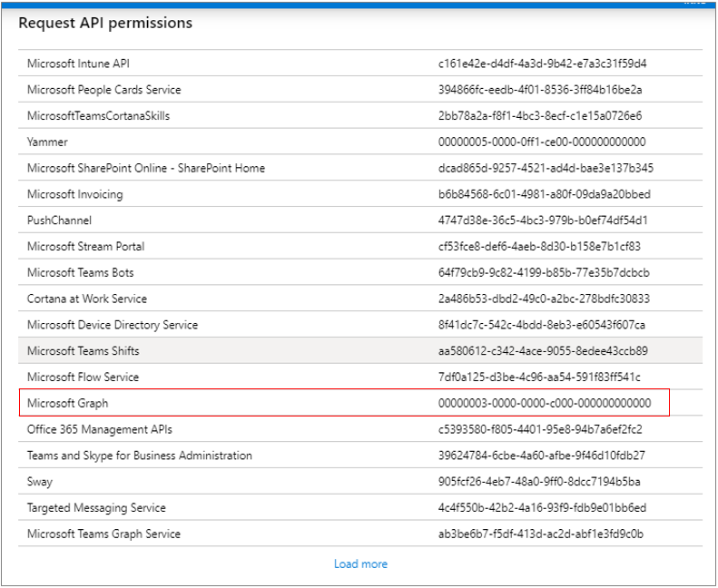Screen dimensions: 718x588
Task: Click the Sway API row
Action: [x=360, y=481]
